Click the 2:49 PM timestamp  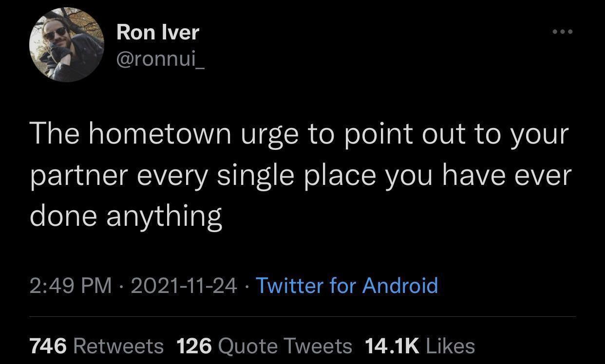(70, 285)
